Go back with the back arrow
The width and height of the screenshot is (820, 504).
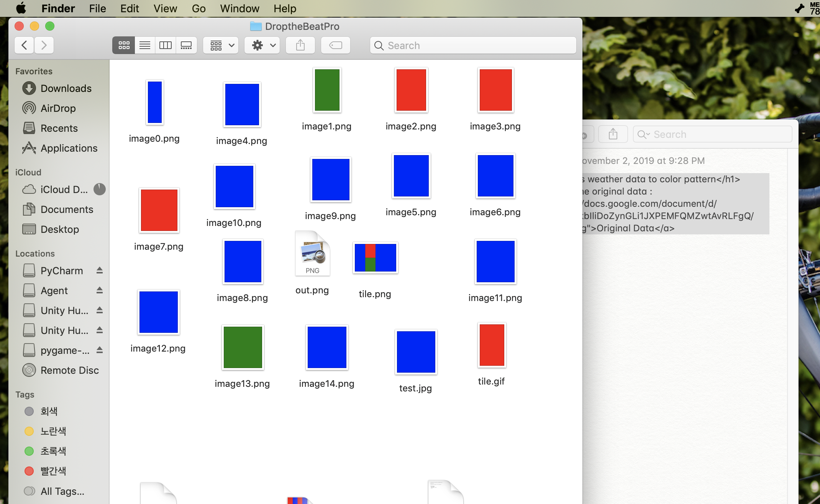24,46
